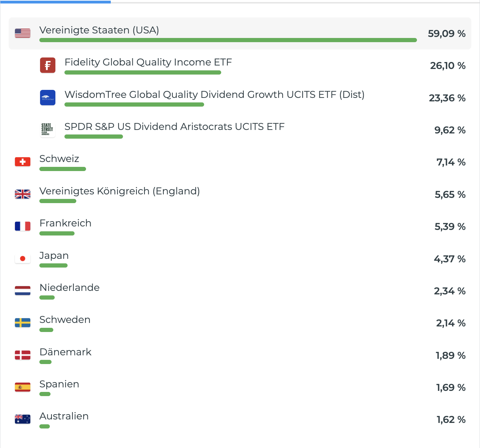
Task: Select the Dänemark country entry
Action: point(65,352)
